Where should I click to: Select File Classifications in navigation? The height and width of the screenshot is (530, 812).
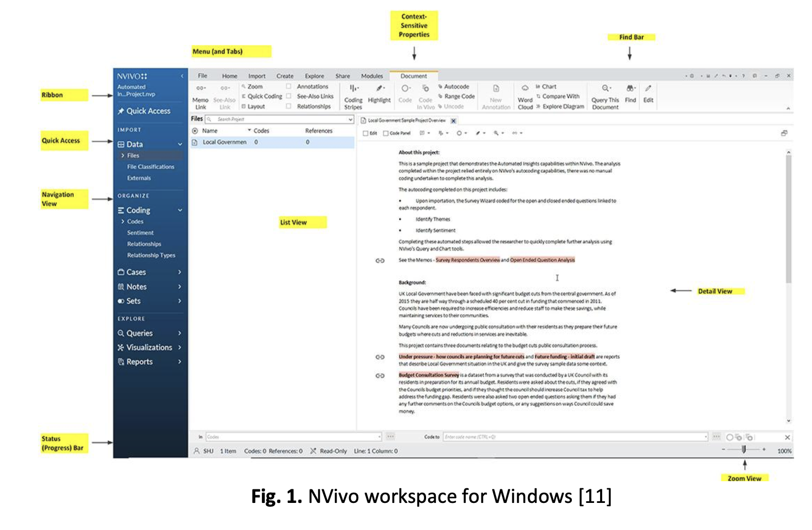[151, 167]
